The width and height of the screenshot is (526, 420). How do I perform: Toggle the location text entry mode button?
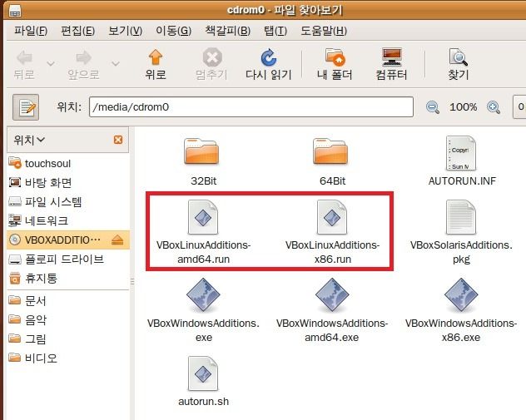pyautogui.click(x=26, y=107)
